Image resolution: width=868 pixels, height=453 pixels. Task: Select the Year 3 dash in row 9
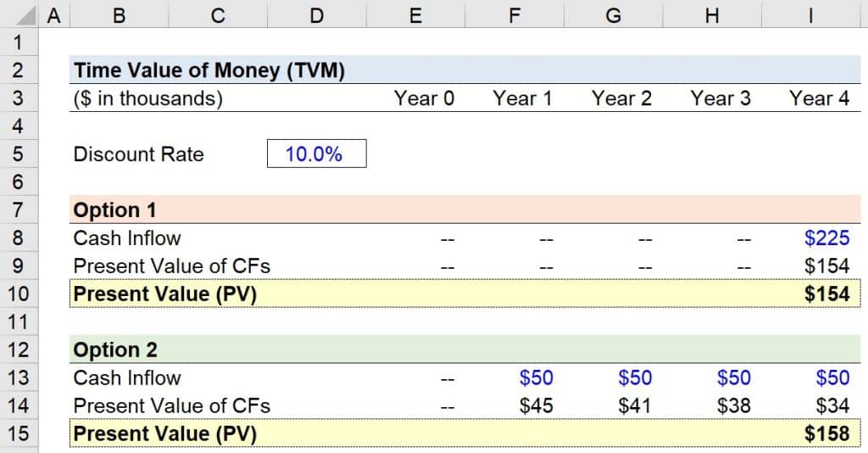coord(744,267)
